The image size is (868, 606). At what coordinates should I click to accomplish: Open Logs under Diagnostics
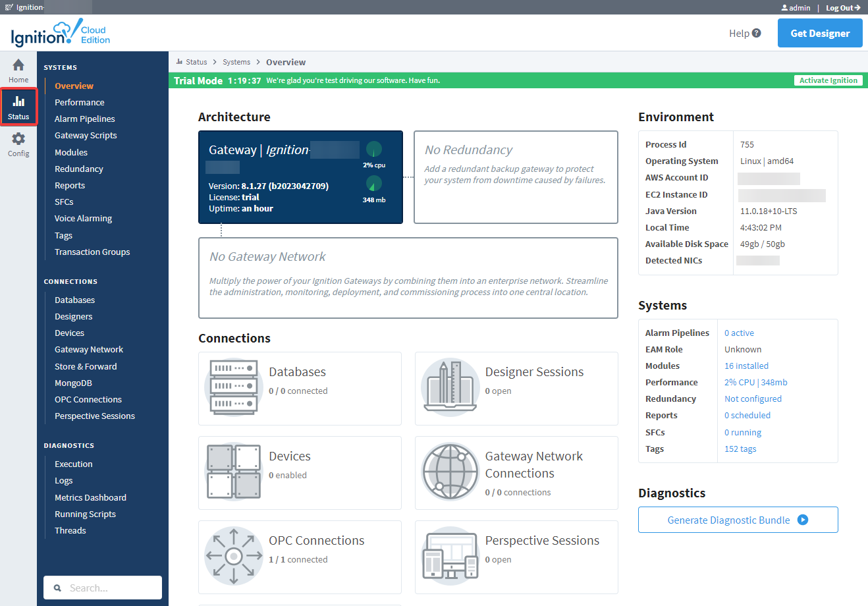pyautogui.click(x=63, y=480)
